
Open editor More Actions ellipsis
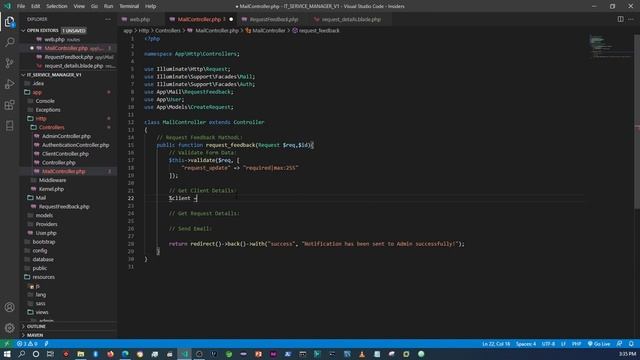tap(631, 19)
